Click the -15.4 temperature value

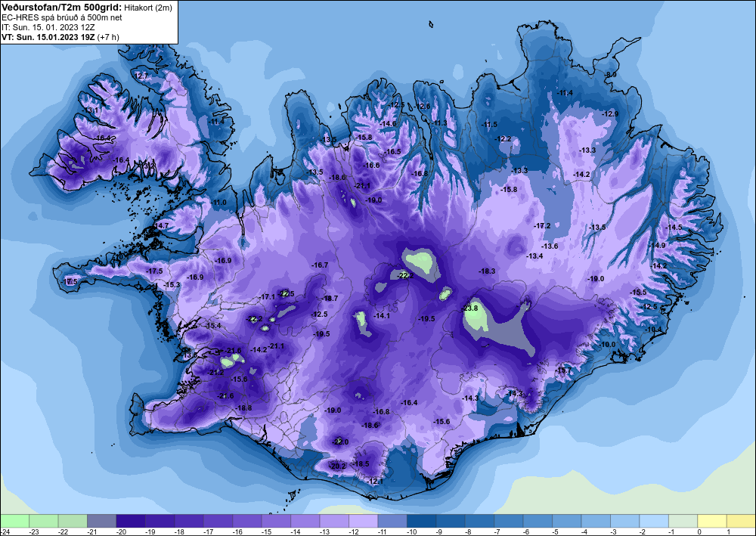coord(213,326)
